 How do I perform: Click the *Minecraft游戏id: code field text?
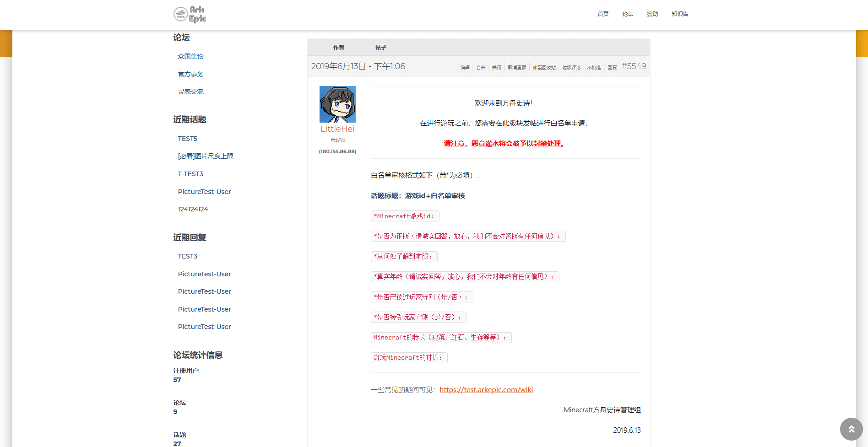click(405, 216)
